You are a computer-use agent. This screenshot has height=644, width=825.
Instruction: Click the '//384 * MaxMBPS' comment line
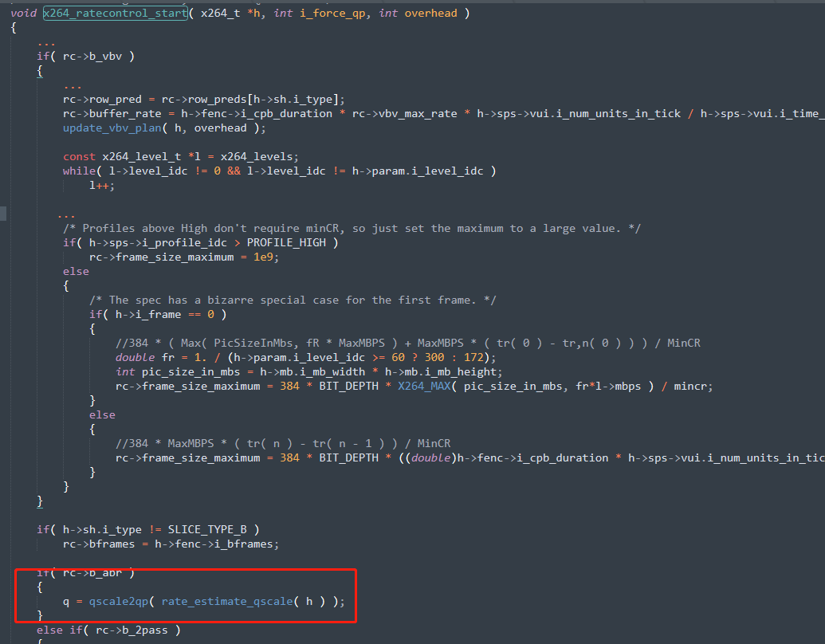point(283,443)
